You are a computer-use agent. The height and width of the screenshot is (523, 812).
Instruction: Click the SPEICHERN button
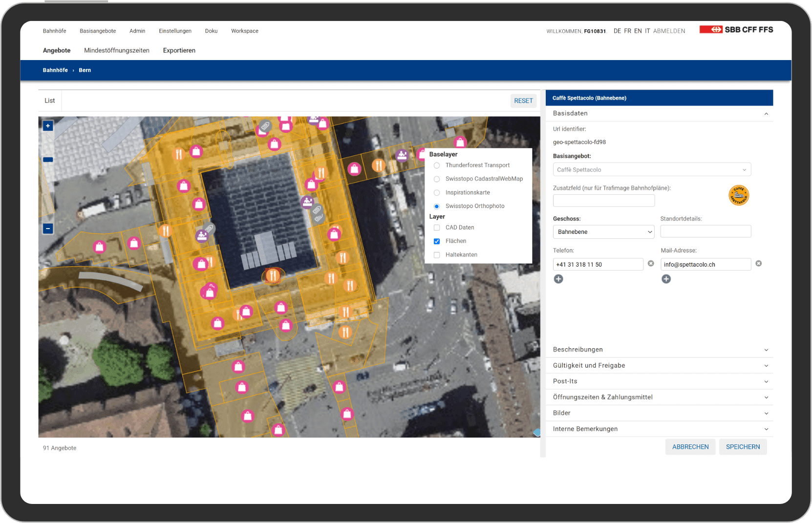(743, 447)
